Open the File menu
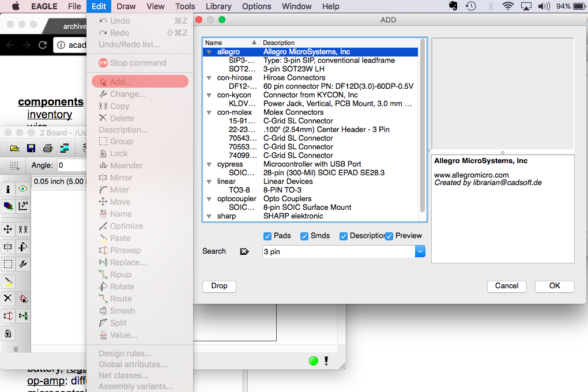 coord(74,6)
